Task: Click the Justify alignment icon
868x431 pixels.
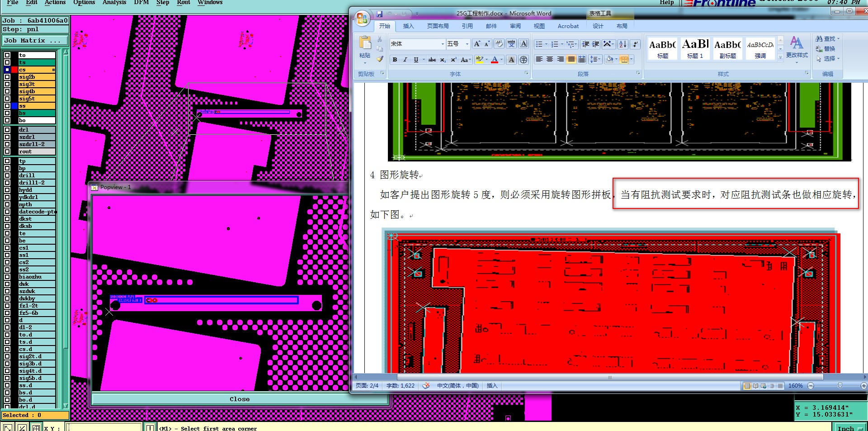Action: [571, 59]
